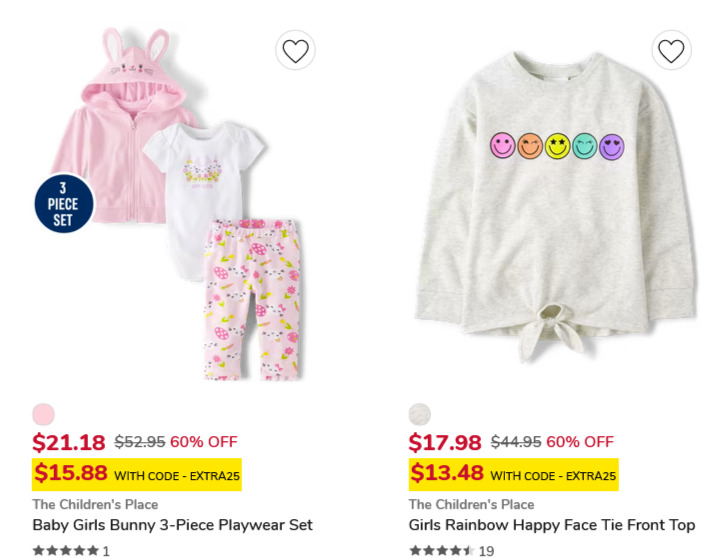Click the row of smiley faces on the top
The width and height of the screenshot is (722, 558).
coord(557,146)
